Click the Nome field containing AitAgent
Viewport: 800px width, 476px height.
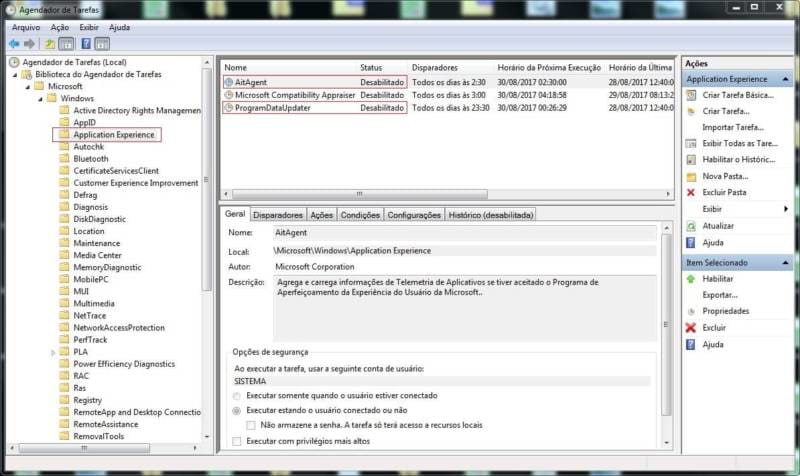pos(464,233)
